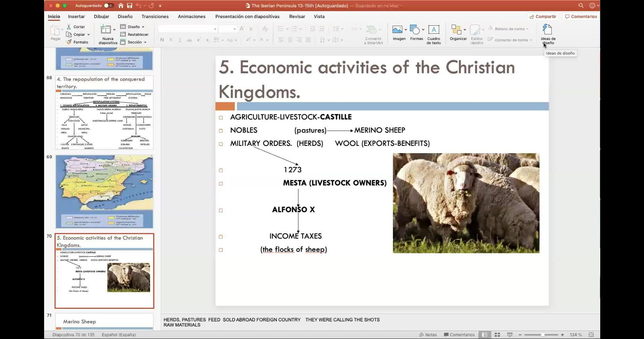Toggle the Notas pane in status bar

click(x=428, y=334)
